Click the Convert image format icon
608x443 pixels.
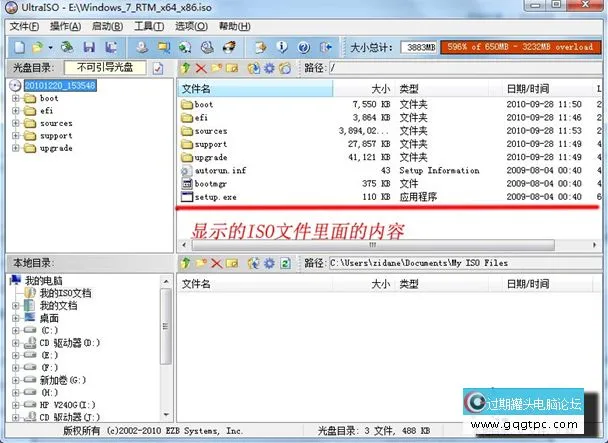[x=185, y=47]
